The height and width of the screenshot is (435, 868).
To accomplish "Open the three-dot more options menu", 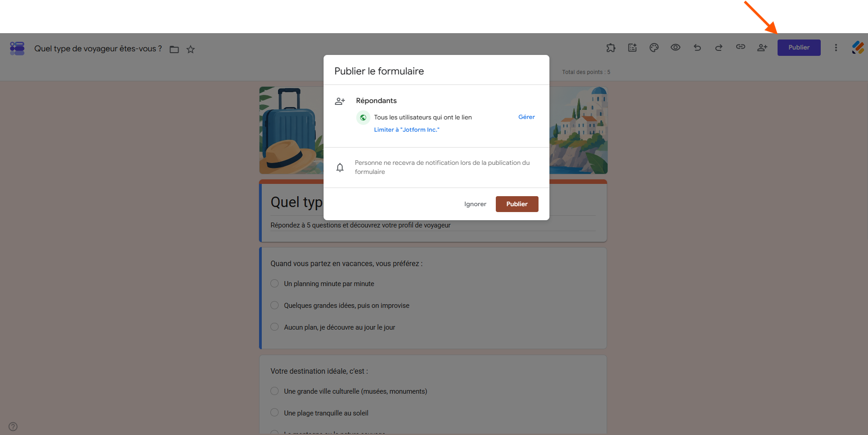I will [836, 48].
